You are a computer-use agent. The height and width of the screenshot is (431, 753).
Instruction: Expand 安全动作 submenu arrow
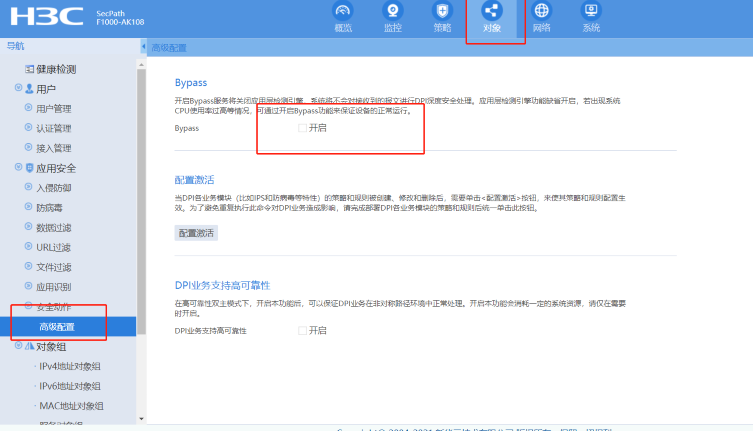click(28, 306)
